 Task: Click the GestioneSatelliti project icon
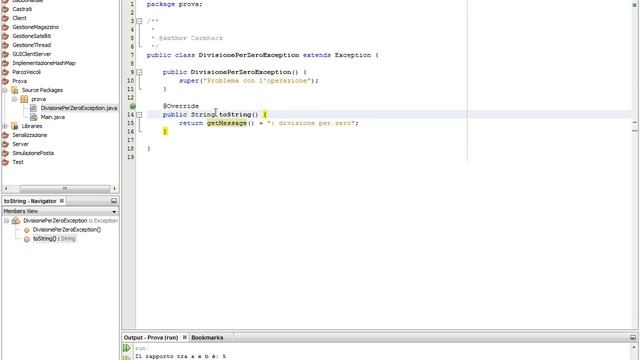[x=5, y=36]
